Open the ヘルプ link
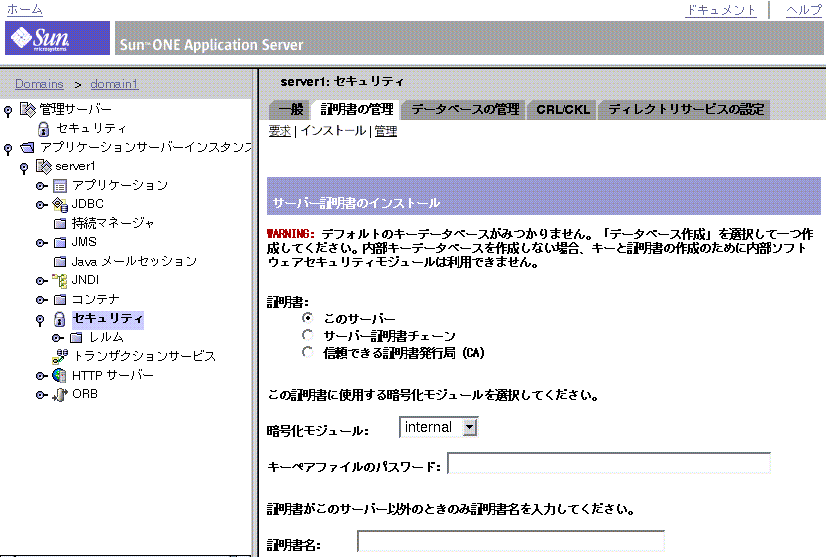Screen dimensions: 826x557 pos(804,10)
